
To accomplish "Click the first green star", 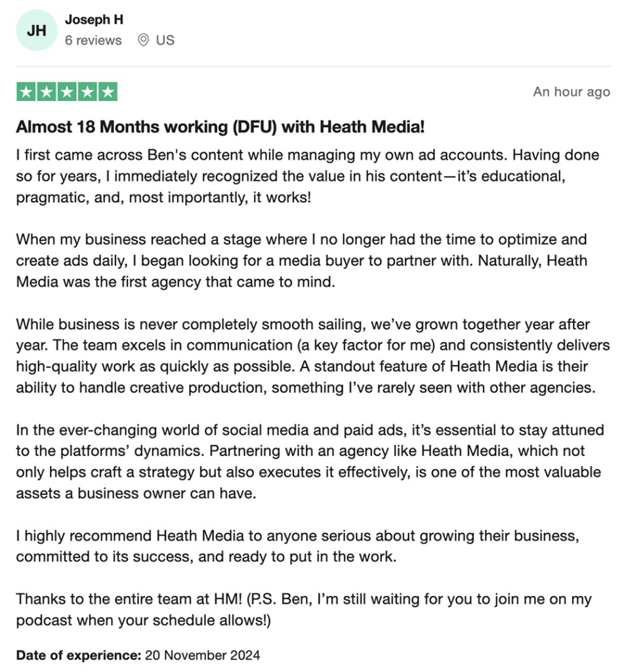I will [x=26, y=92].
